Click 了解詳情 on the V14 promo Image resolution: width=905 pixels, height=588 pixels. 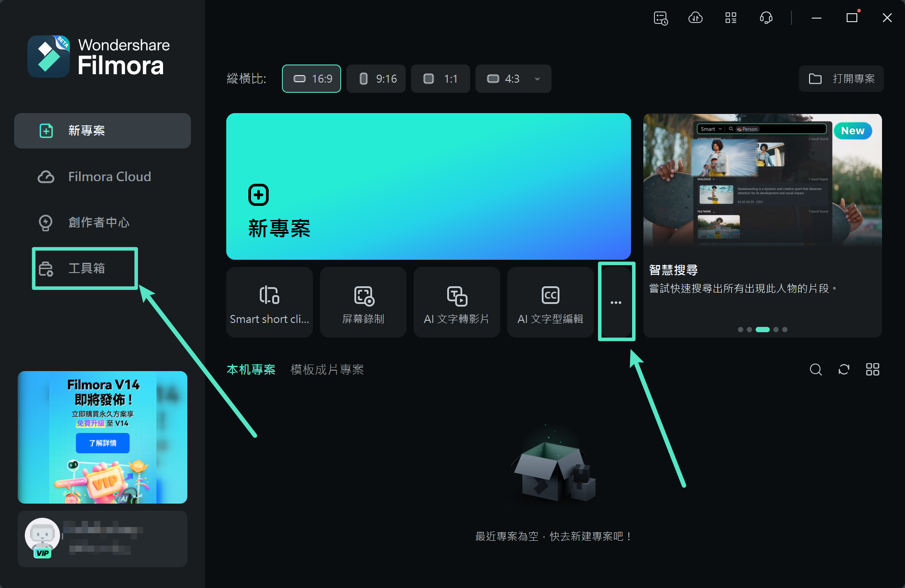(x=103, y=443)
